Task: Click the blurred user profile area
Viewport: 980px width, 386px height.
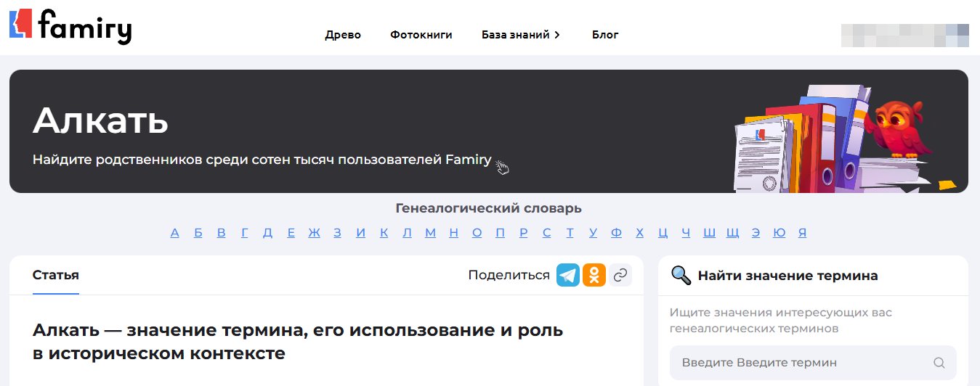Action: 904,35
